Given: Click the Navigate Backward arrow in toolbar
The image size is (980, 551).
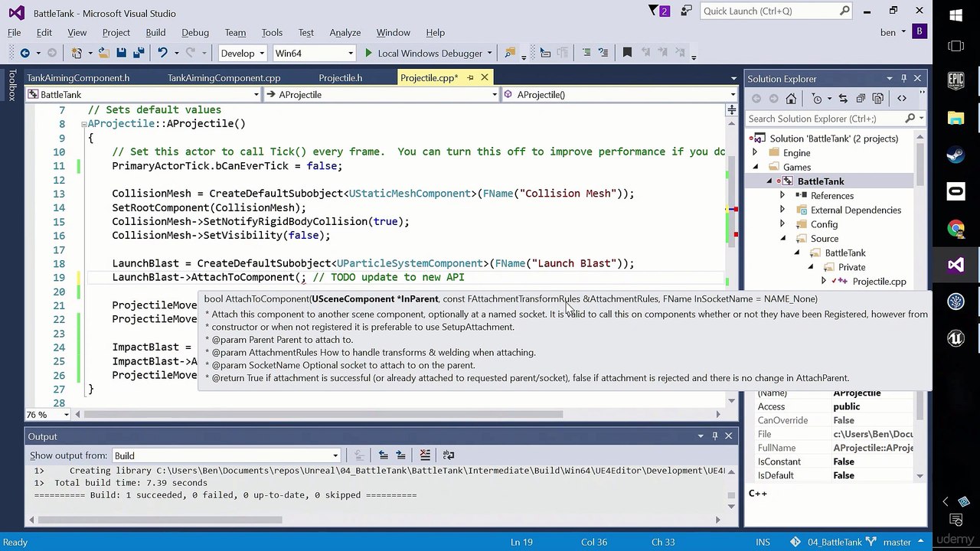Looking at the screenshot, I should pyautogui.click(x=24, y=53).
